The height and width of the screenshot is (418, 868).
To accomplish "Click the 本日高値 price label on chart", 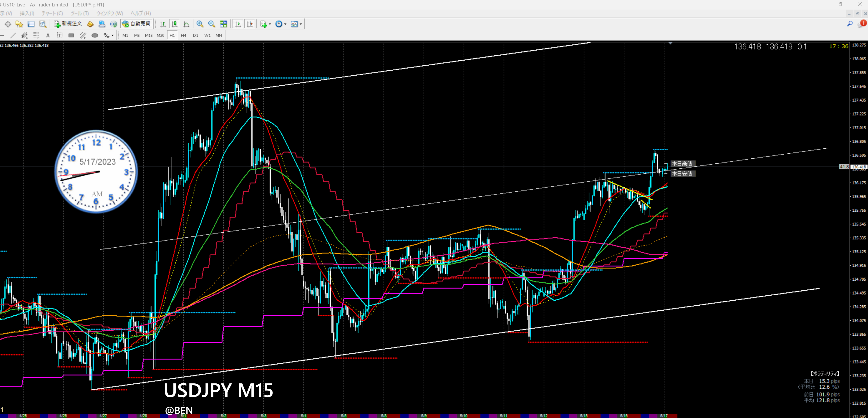I will [x=682, y=163].
